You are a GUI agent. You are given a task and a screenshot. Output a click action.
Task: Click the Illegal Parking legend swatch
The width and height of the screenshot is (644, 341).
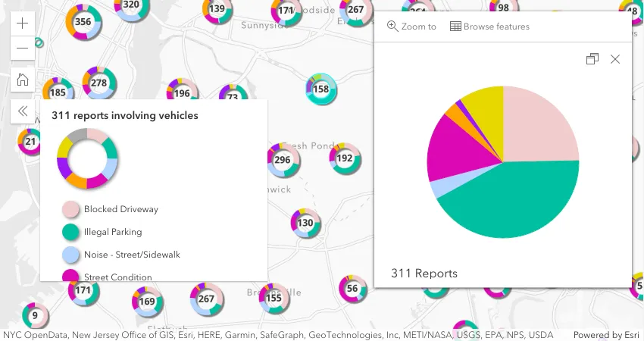point(70,232)
